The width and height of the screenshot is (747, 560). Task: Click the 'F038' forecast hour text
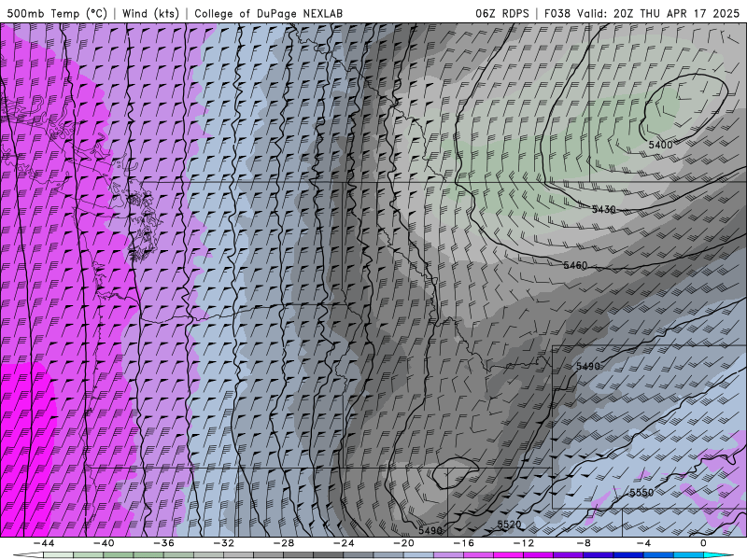[x=557, y=13]
